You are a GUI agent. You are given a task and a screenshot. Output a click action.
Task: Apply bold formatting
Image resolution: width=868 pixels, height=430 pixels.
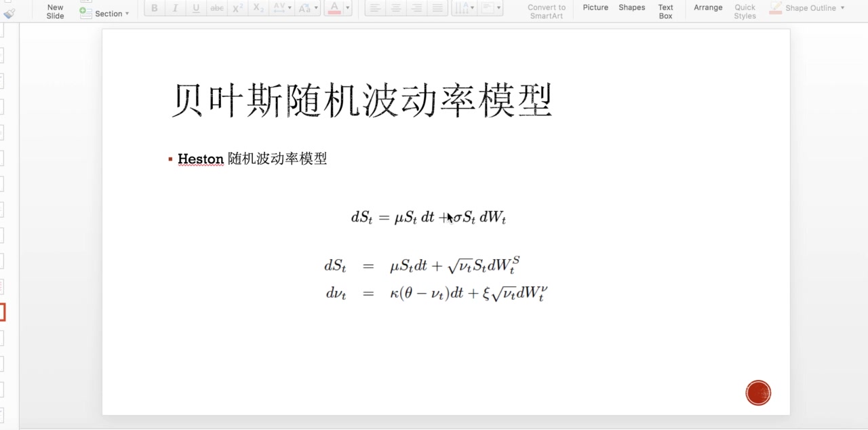pos(154,7)
